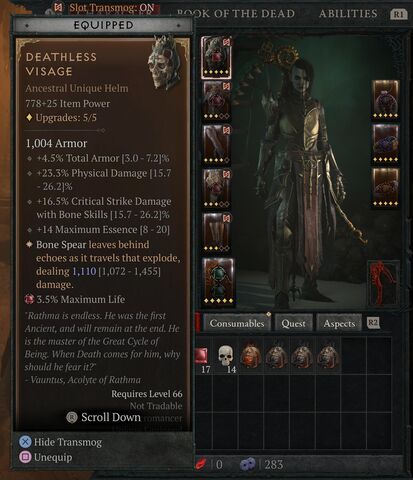
Task: Open Book of the Dead menu
Action: 236,14
